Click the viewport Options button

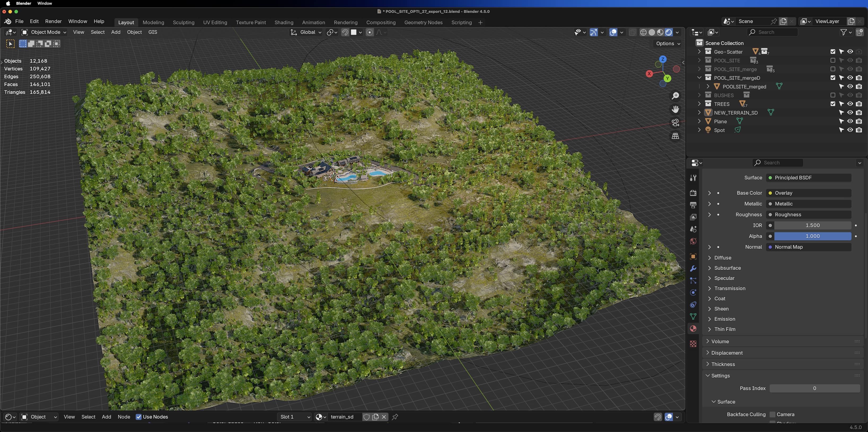point(668,44)
